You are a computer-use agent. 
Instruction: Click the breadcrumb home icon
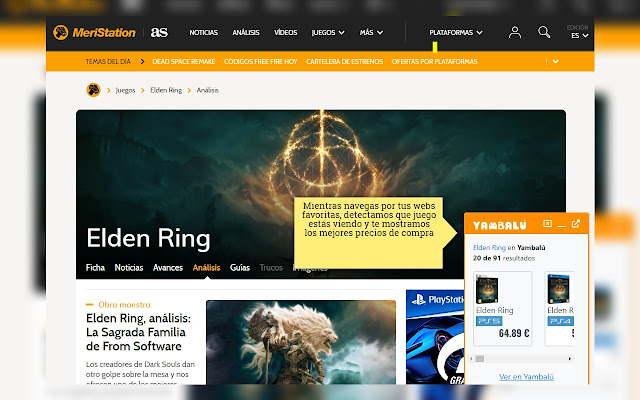click(x=93, y=90)
